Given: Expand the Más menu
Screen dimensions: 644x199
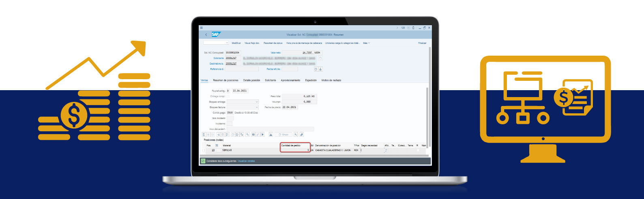Looking at the screenshot, I should point(366,43).
